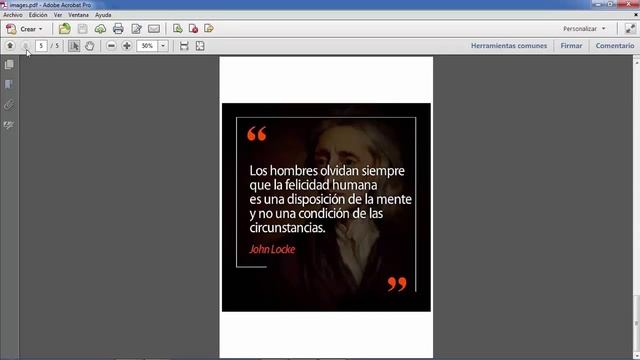Zoom out with the minus button
640x360 pixels.
pos(111,46)
